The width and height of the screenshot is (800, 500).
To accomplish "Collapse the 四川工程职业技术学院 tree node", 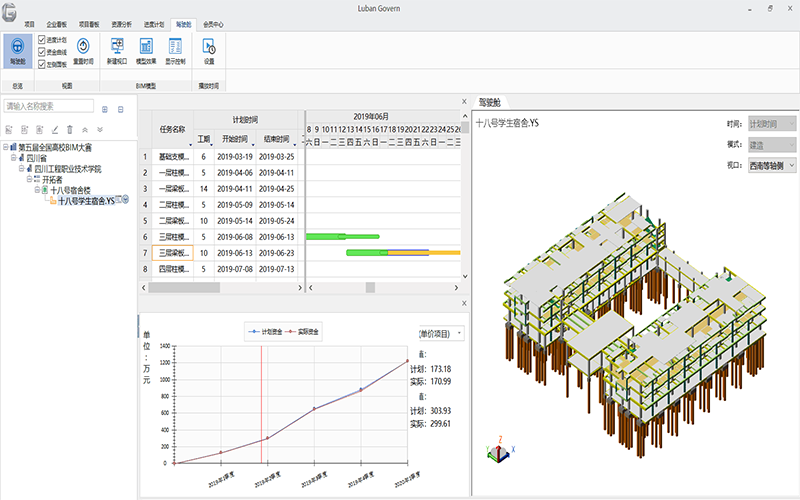I will (x=21, y=168).
